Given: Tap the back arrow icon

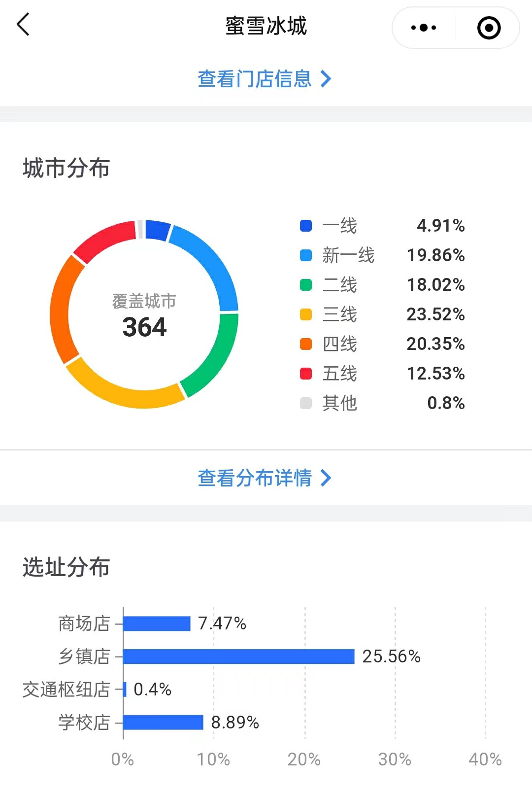Looking at the screenshot, I should point(23,25).
